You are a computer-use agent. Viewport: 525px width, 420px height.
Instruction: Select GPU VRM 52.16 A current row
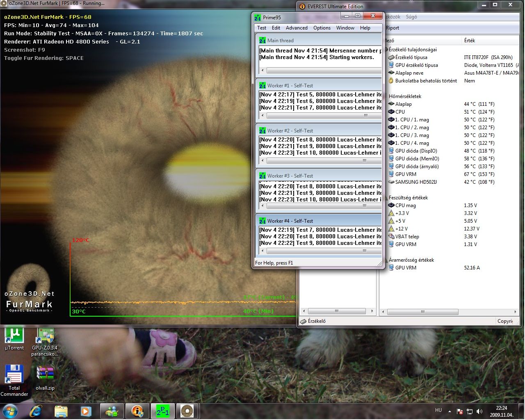pyautogui.click(x=453, y=268)
